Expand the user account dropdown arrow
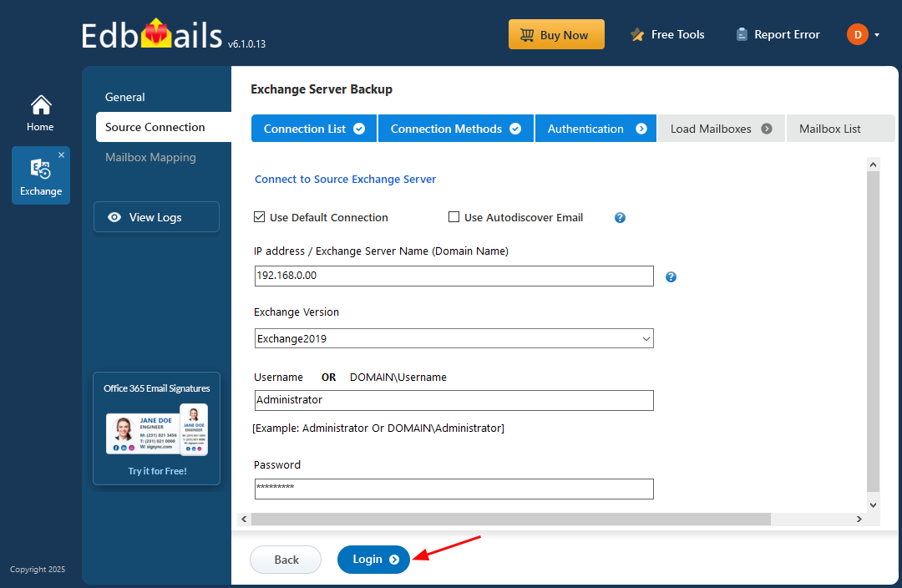The image size is (902, 588). (877, 35)
